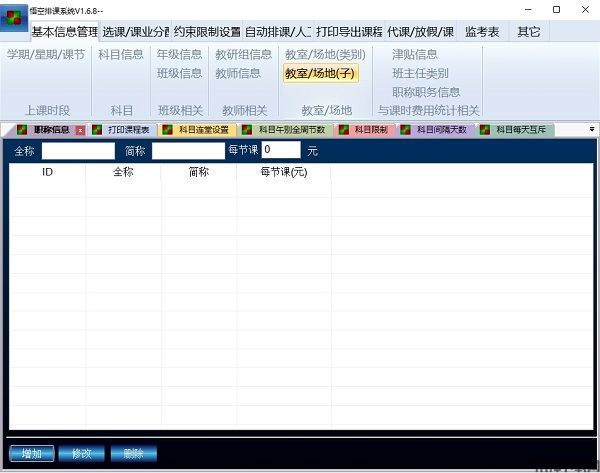600x473 pixels.
Task: Click the 简称 input field
Action: pyautogui.click(x=188, y=151)
